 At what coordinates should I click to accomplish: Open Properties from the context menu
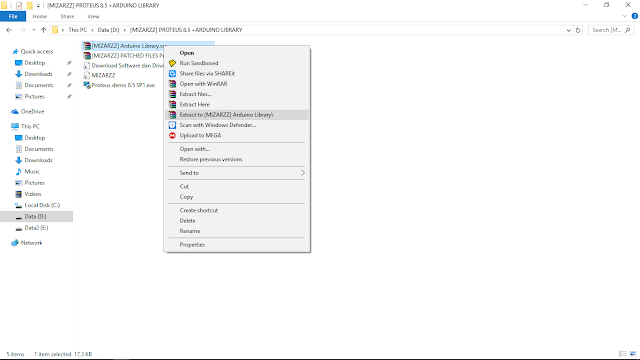[x=237, y=245]
